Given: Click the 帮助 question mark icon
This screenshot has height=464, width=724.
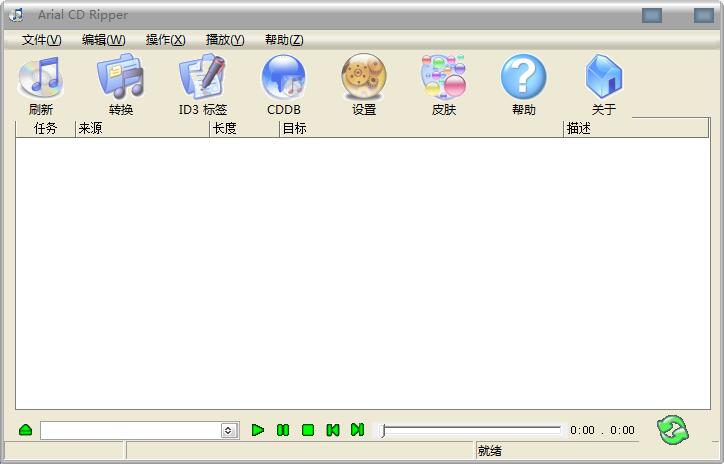Looking at the screenshot, I should point(524,85).
